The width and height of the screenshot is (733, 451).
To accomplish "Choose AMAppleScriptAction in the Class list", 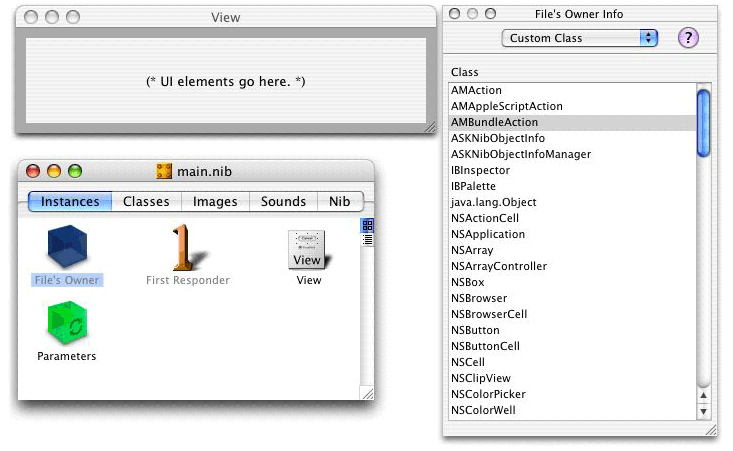I will pyautogui.click(x=572, y=106).
